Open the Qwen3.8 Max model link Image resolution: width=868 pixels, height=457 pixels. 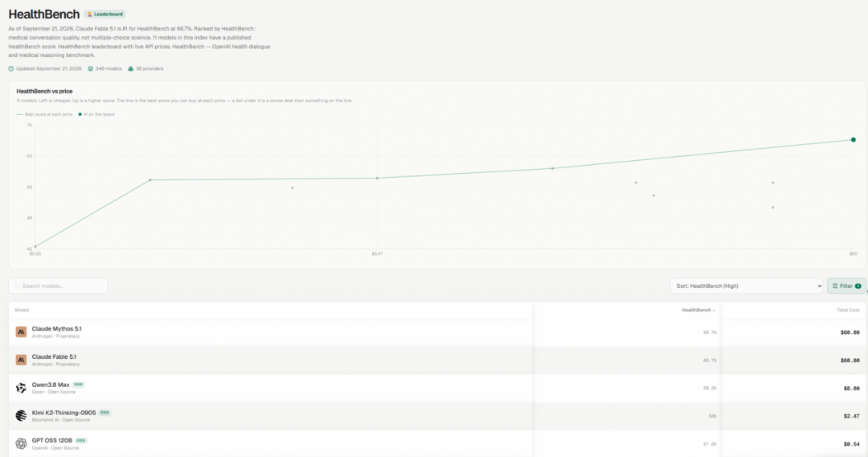click(51, 385)
